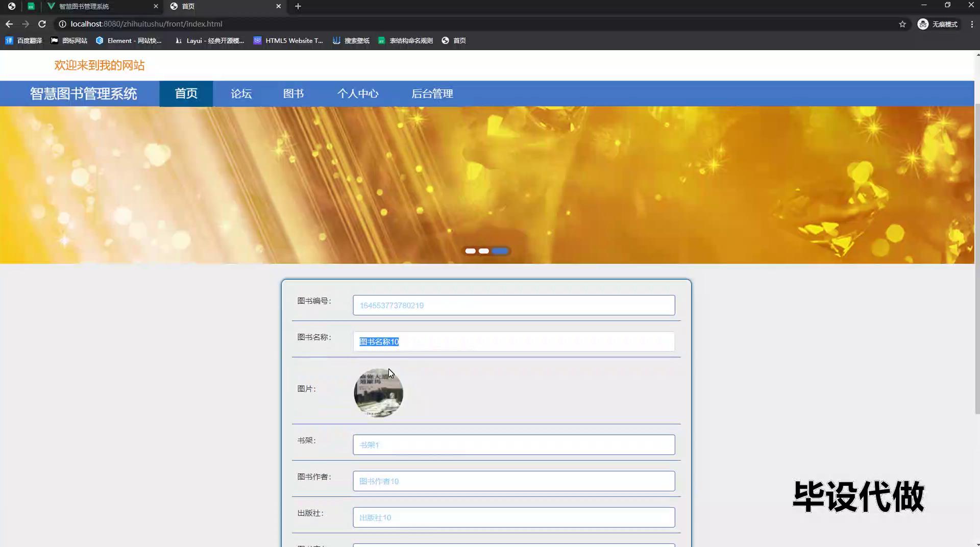The image size is (980, 547).
Task: Open the 后台管理 link
Action: click(x=432, y=94)
